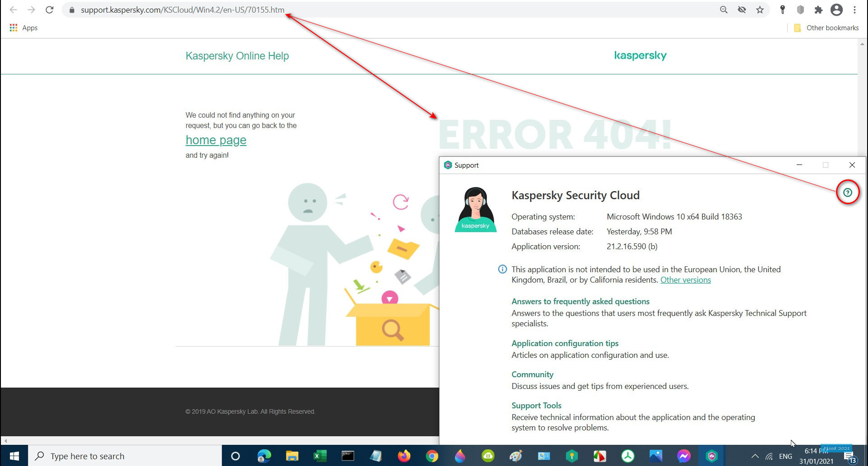Open the network Wi-Fi tray icon

tap(769, 456)
